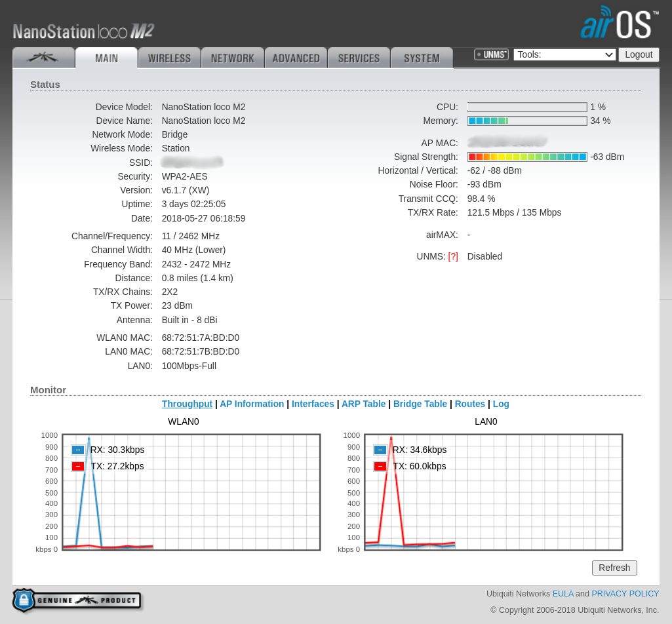Switch to the Network tab
Screen dimensions: 672x624
click(232, 58)
